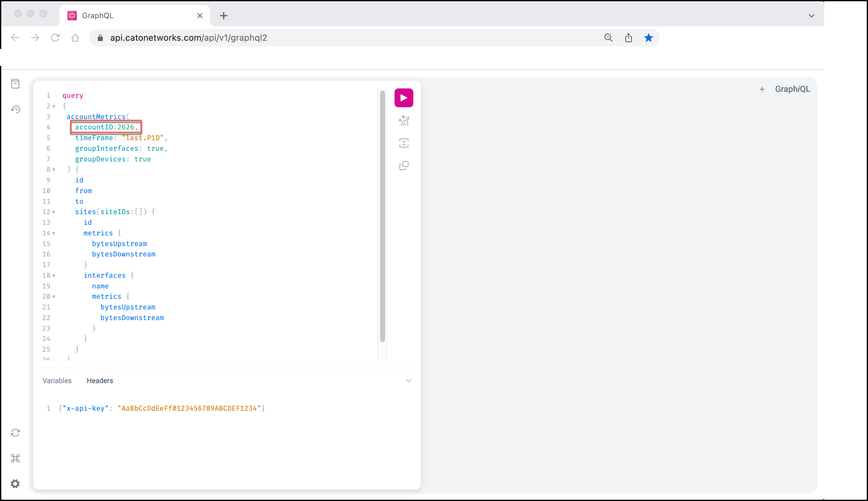Collapse the code fold at line 2
This screenshot has height=501, width=868.
(x=54, y=106)
